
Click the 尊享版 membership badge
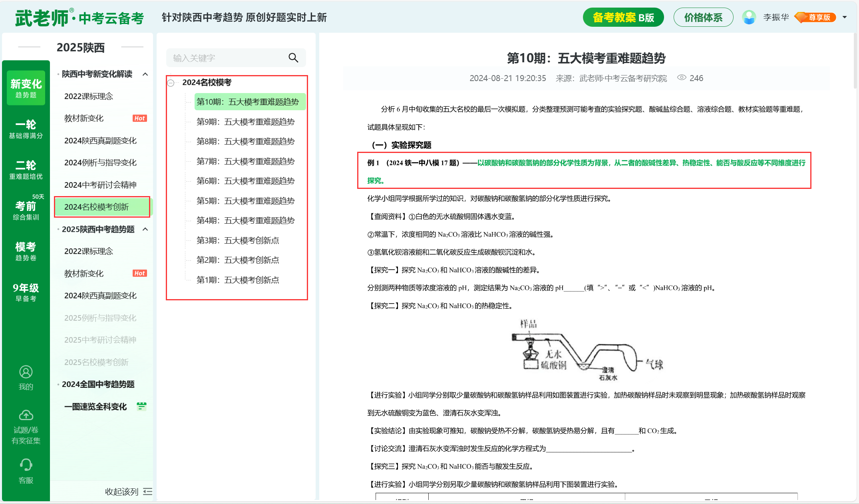point(815,17)
